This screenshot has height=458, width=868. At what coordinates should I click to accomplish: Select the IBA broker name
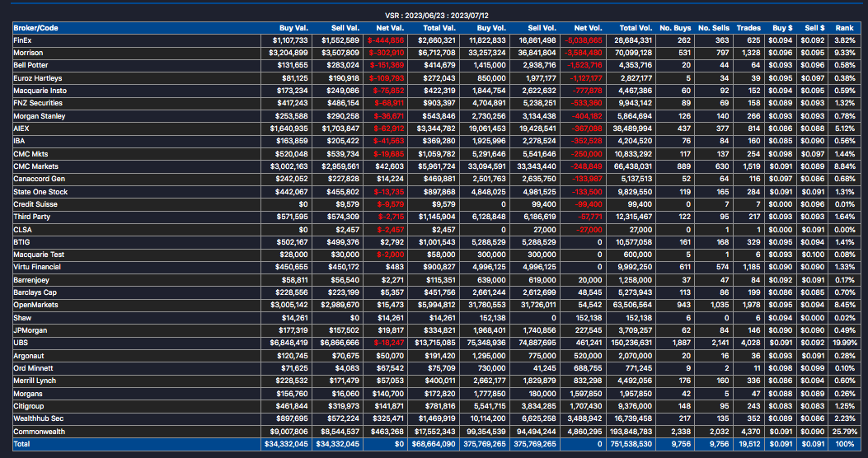point(19,141)
